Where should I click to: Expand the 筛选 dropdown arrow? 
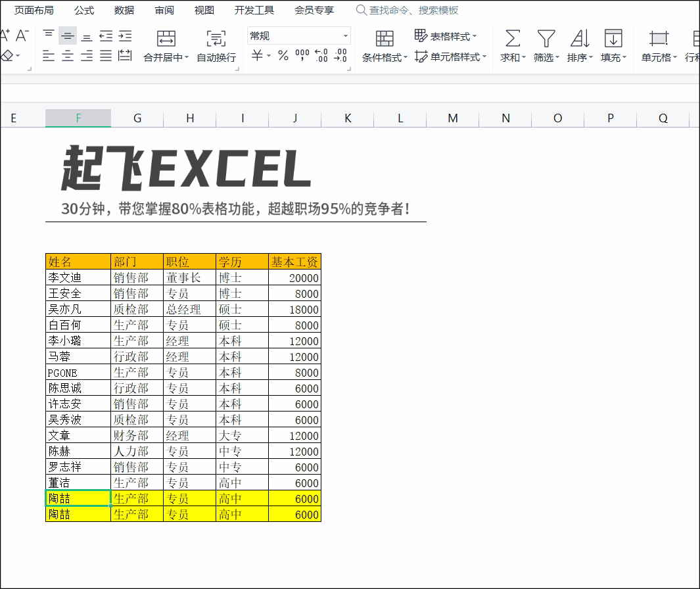(x=557, y=57)
